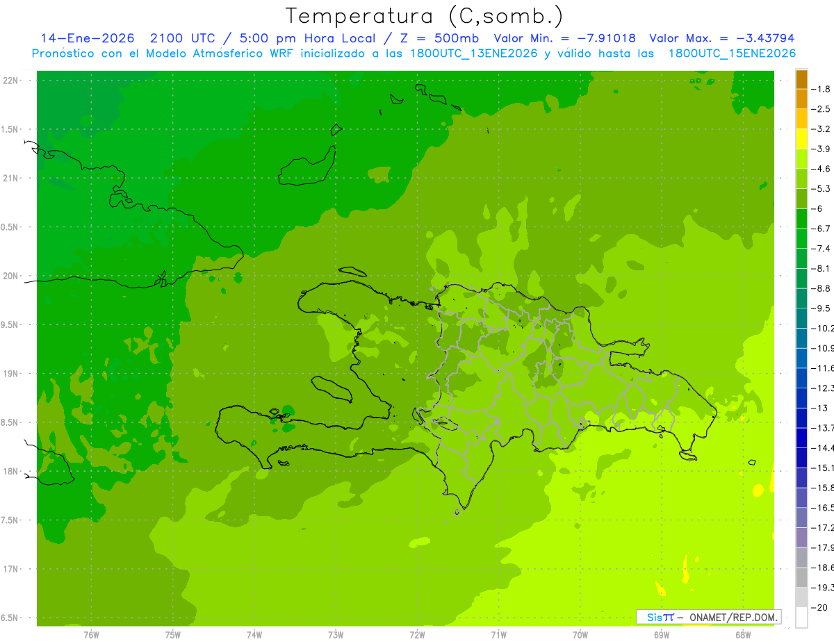Image resolution: width=834 pixels, height=644 pixels.
Task: Select the '14-Ene-2026' date text
Action: [87, 38]
